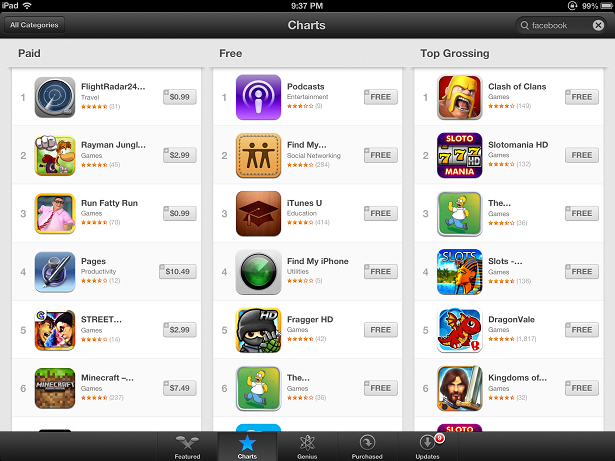Tap $7.49 price button for Minecraft
Screen dimensions: 615x461
point(180,388)
